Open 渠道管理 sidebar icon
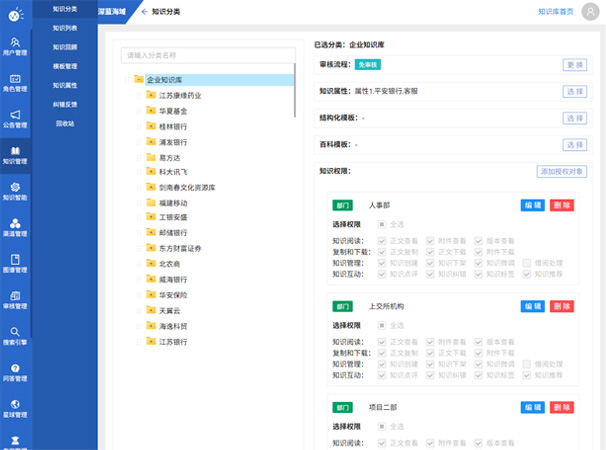The height and width of the screenshot is (450, 606). (x=15, y=228)
